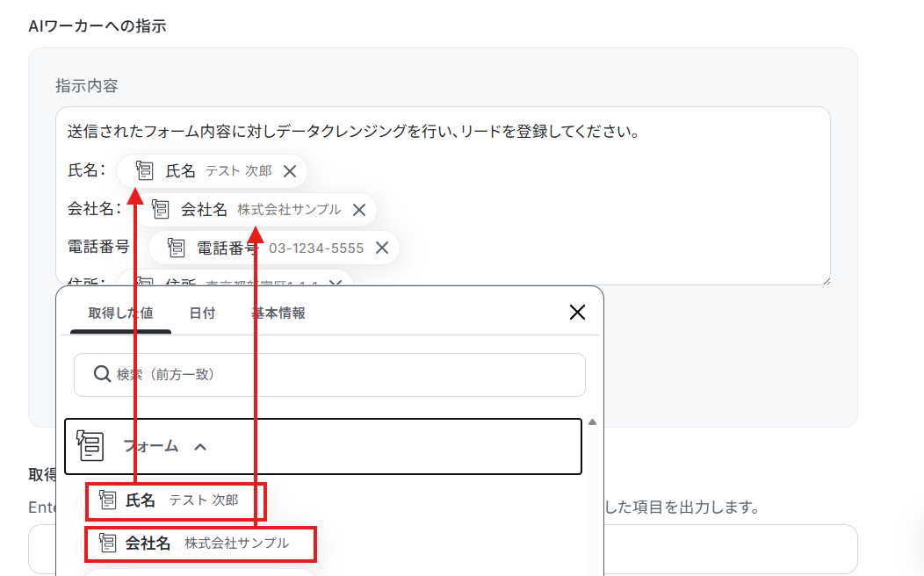Click the text area resize handle
Image resolution: width=924 pixels, height=576 pixels.
826,280
